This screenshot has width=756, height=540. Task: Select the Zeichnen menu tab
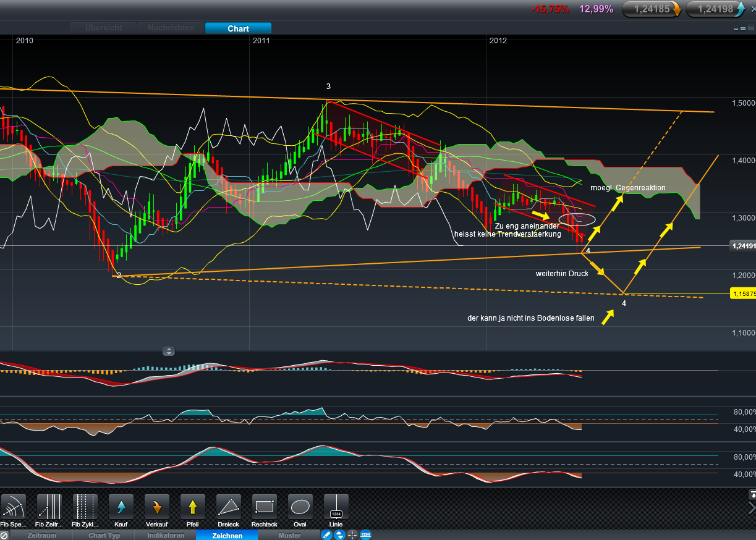[227, 536]
